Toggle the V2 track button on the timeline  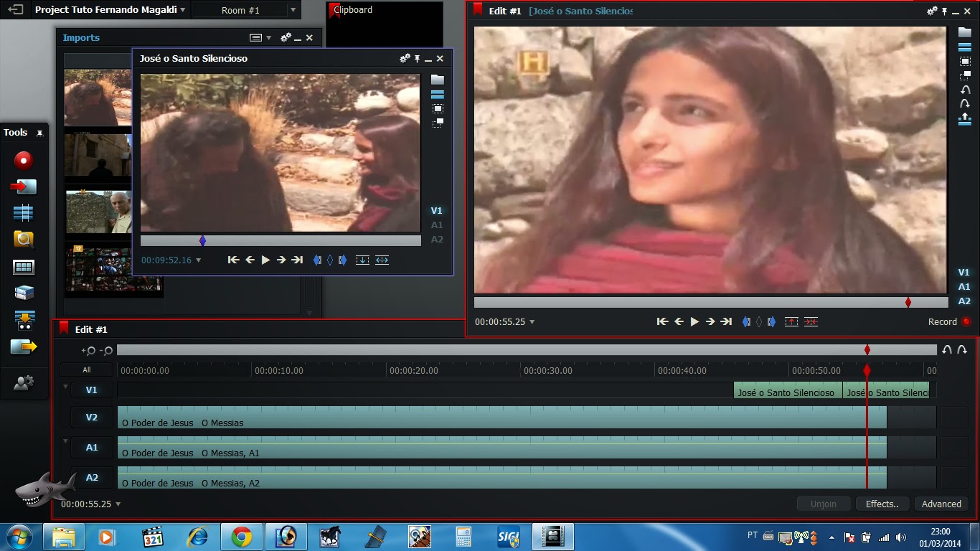click(92, 418)
